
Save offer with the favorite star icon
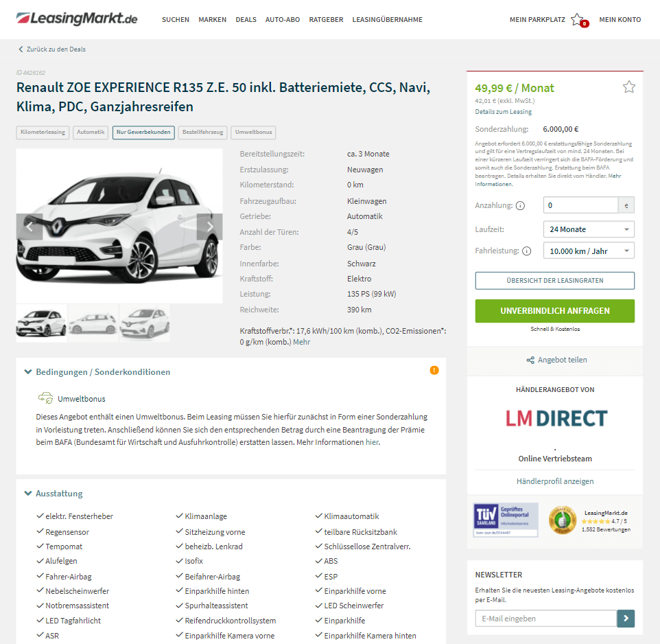point(629,87)
